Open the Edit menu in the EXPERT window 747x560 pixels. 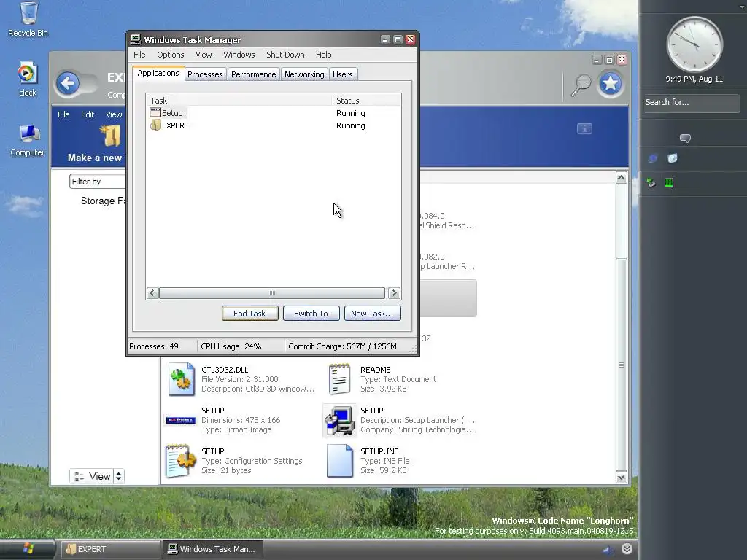88,114
